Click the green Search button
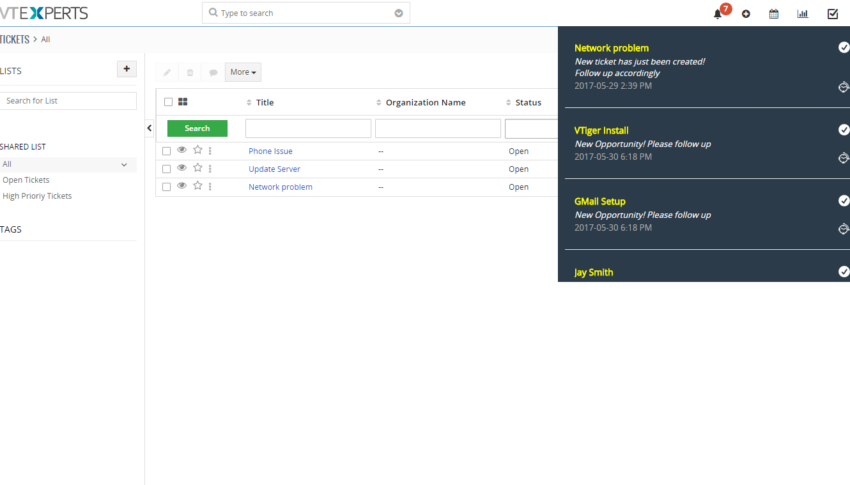This screenshot has height=485, width=850. pos(197,128)
